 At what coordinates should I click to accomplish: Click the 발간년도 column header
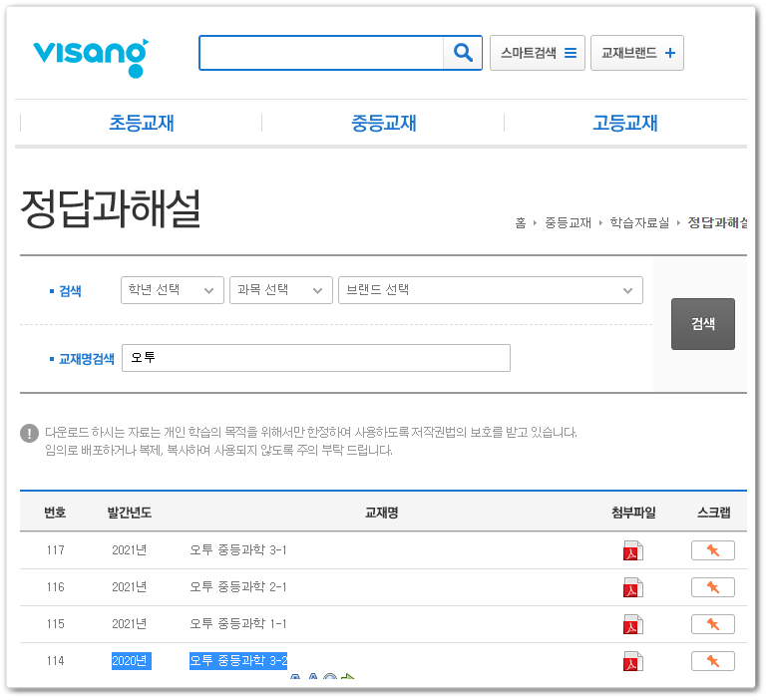click(130, 513)
